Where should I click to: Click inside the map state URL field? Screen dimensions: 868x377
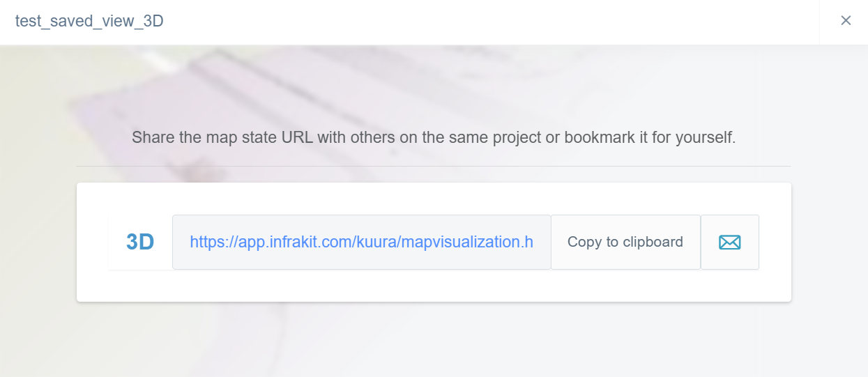(361, 242)
